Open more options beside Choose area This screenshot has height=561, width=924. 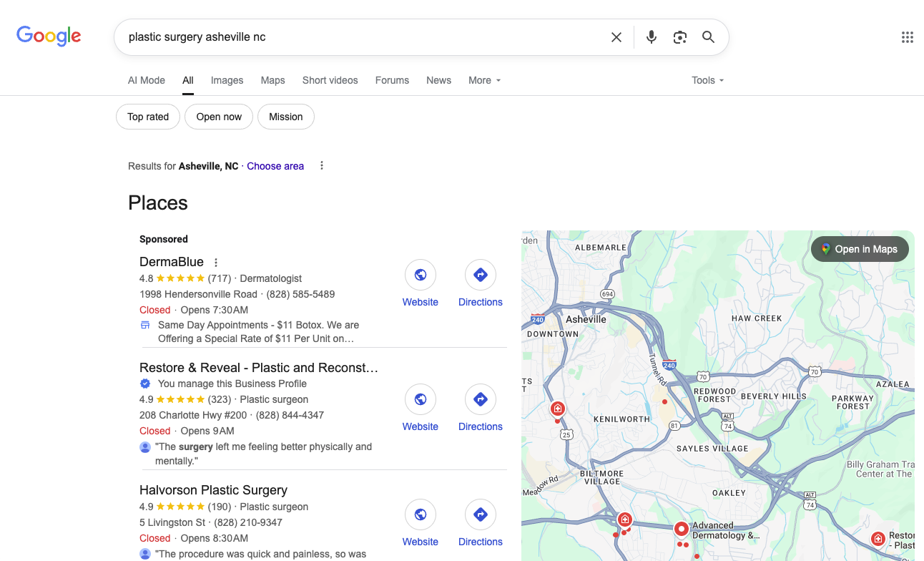(322, 166)
